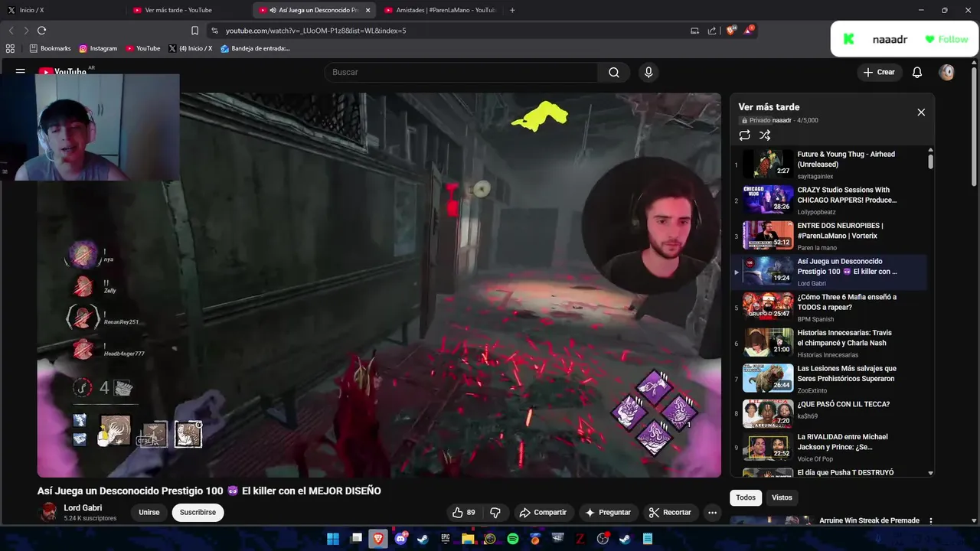The width and height of the screenshot is (980, 551).
Task: Open the red Z app in the taskbar
Action: tap(580, 539)
